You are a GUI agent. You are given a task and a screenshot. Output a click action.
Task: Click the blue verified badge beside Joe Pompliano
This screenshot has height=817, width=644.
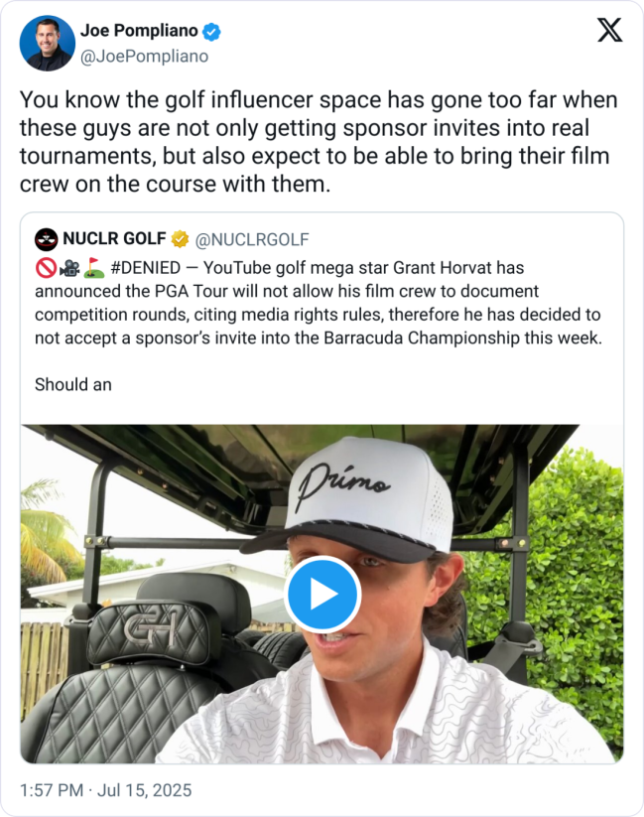[212, 32]
